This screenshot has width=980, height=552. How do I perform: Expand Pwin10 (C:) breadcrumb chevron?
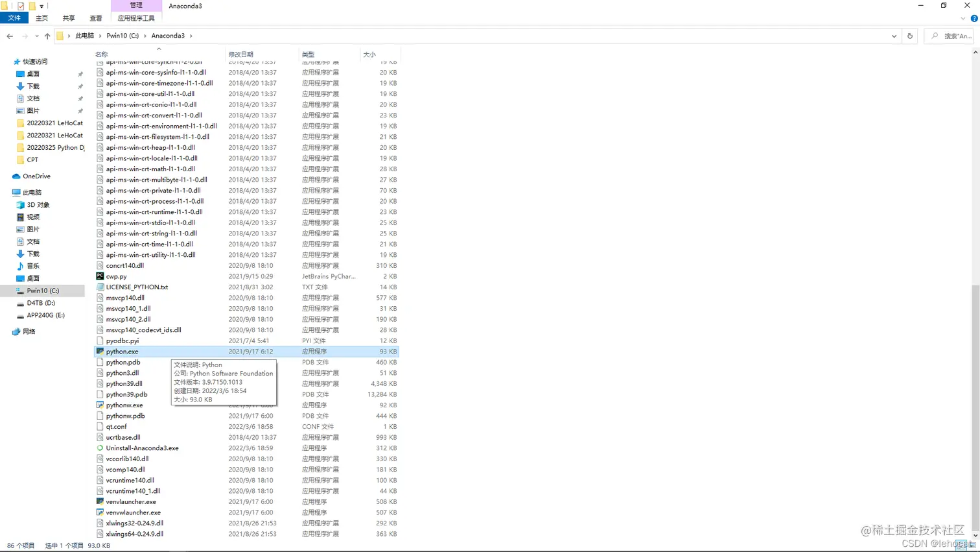[x=145, y=36]
